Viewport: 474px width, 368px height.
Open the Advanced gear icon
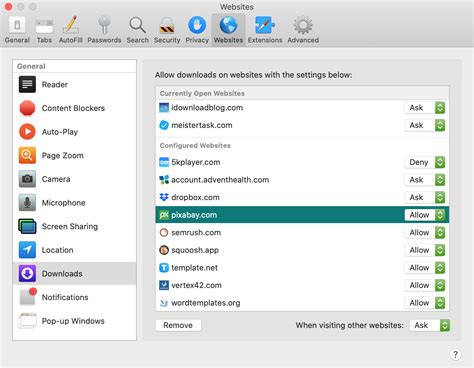(x=303, y=25)
